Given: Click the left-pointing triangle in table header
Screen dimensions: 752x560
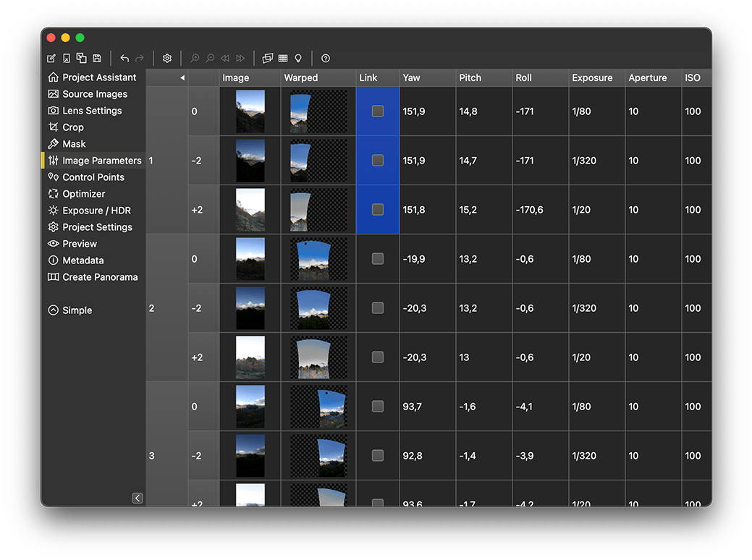Looking at the screenshot, I should [x=182, y=77].
